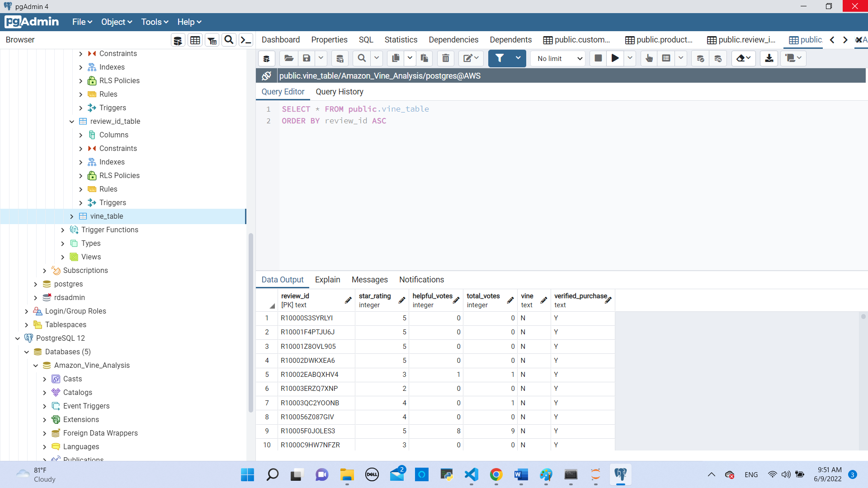
Task: Click the edit pencil on star_rating column
Action: 401,300
